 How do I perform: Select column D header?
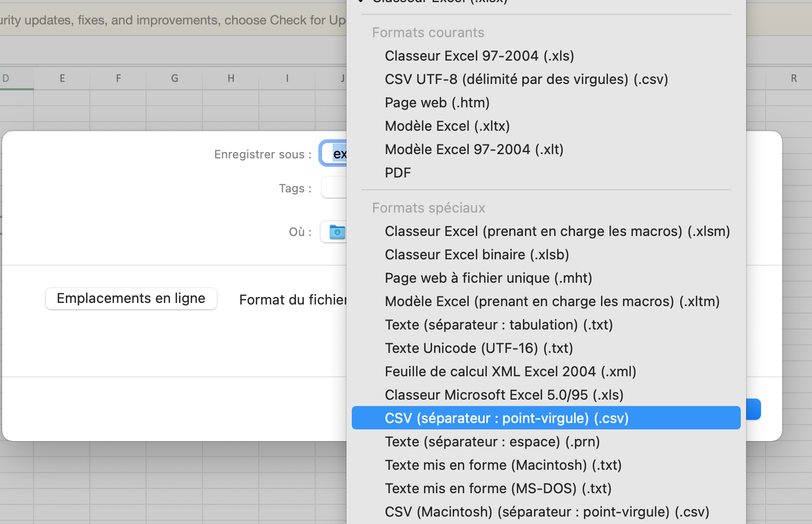coord(16,78)
